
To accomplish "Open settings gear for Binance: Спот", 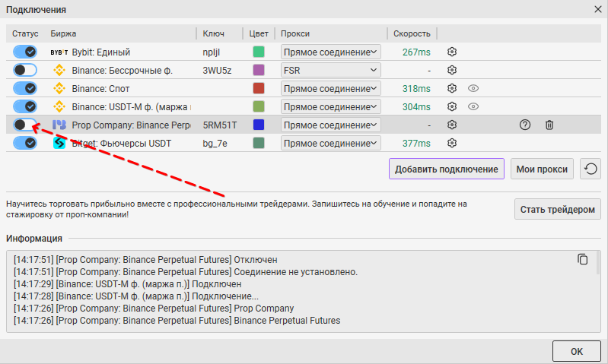I will tap(452, 88).
